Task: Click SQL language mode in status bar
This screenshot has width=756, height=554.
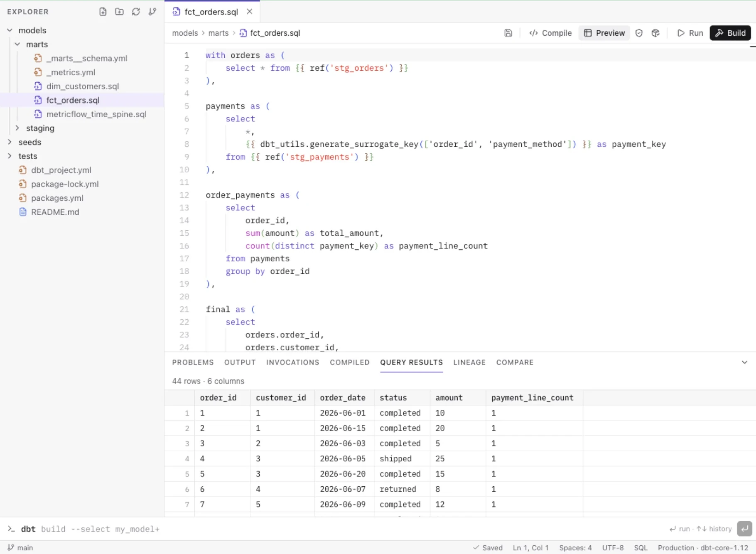Action: pyautogui.click(x=641, y=548)
